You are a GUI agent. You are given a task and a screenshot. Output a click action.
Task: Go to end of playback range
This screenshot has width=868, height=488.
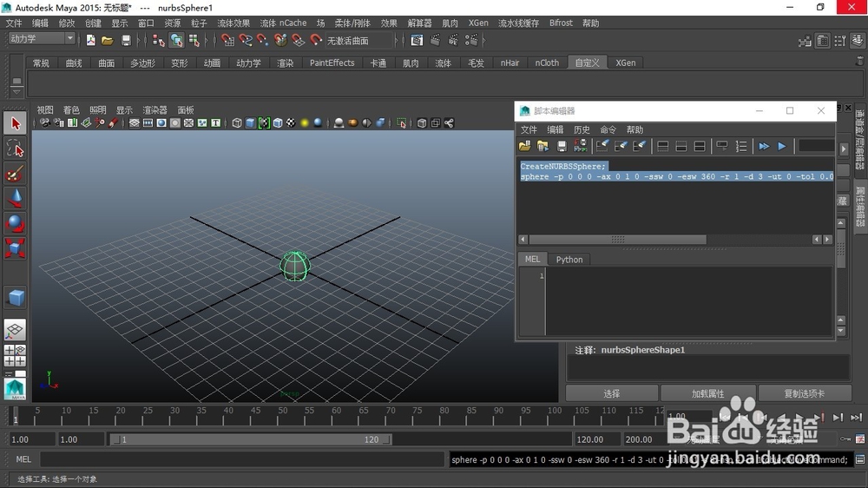coord(857,417)
